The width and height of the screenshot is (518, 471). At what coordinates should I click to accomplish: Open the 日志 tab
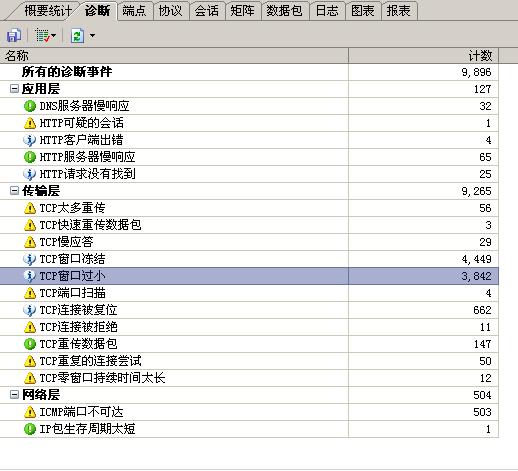(x=327, y=11)
